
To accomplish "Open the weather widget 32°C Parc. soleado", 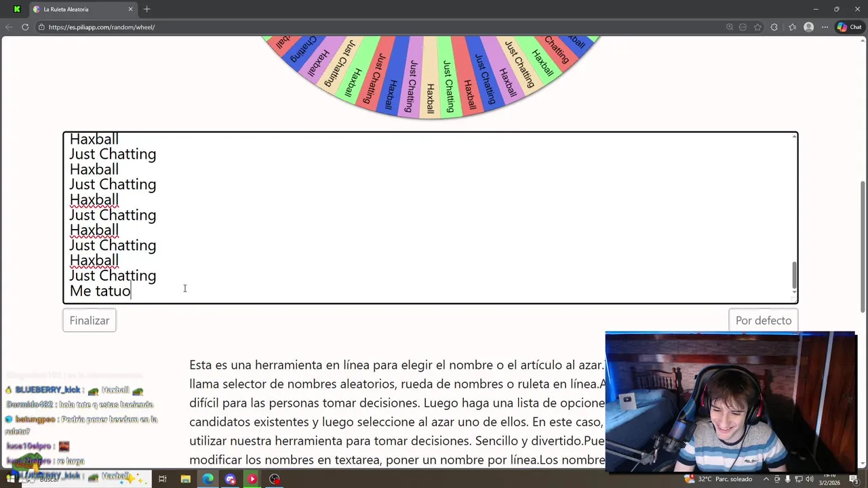I will pos(719,479).
